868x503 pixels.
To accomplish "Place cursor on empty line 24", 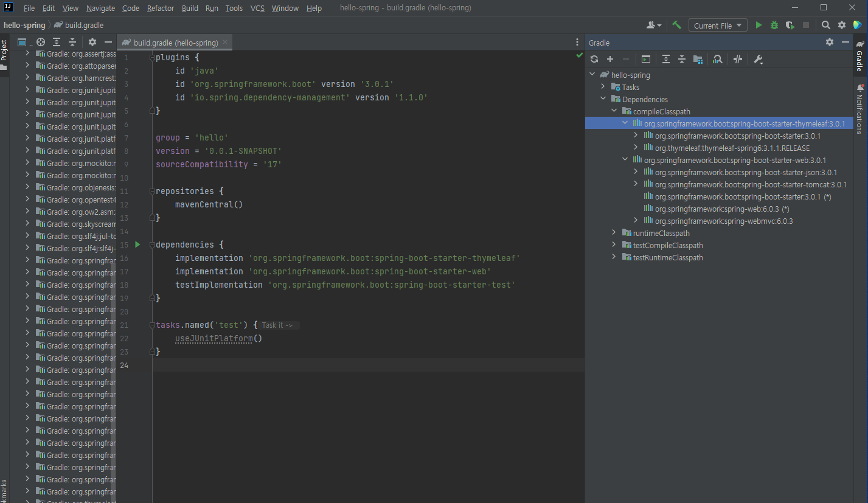I will 368,365.
